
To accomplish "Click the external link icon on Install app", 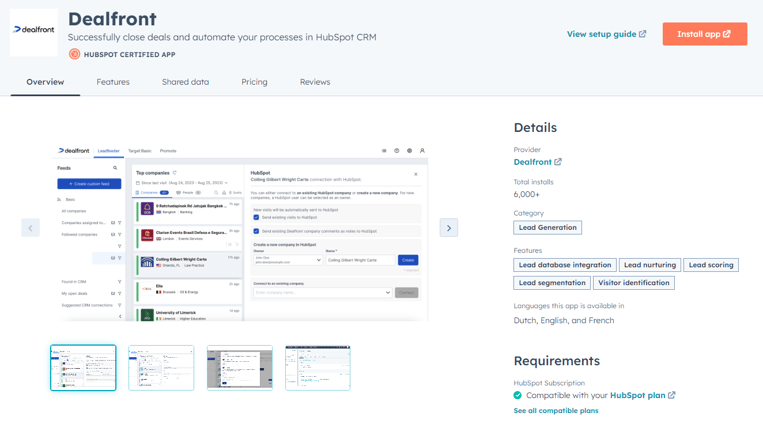I will (x=727, y=34).
